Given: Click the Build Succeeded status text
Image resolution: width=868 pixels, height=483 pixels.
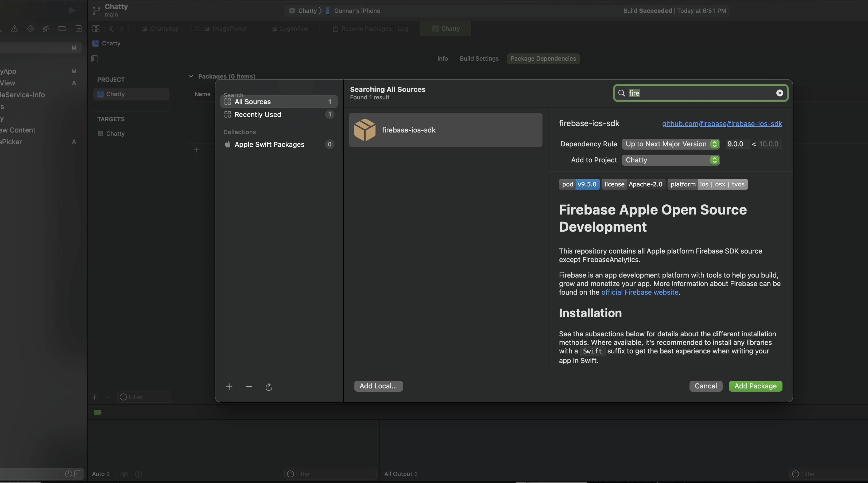Looking at the screenshot, I should click(x=647, y=10).
